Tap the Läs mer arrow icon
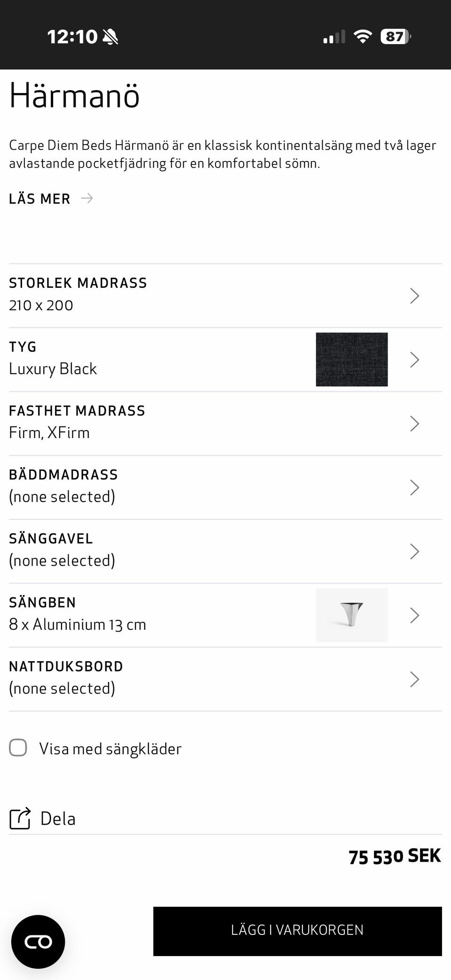The width and height of the screenshot is (451, 980). point(87,198)
